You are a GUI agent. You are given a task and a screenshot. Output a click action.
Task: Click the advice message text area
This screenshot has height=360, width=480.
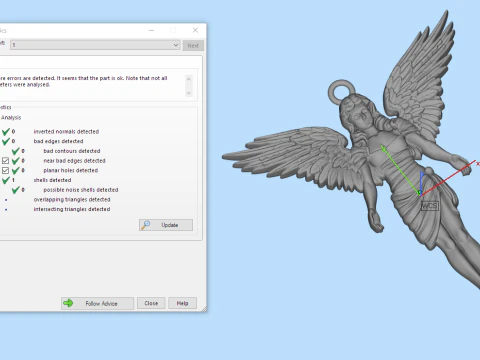91,86
